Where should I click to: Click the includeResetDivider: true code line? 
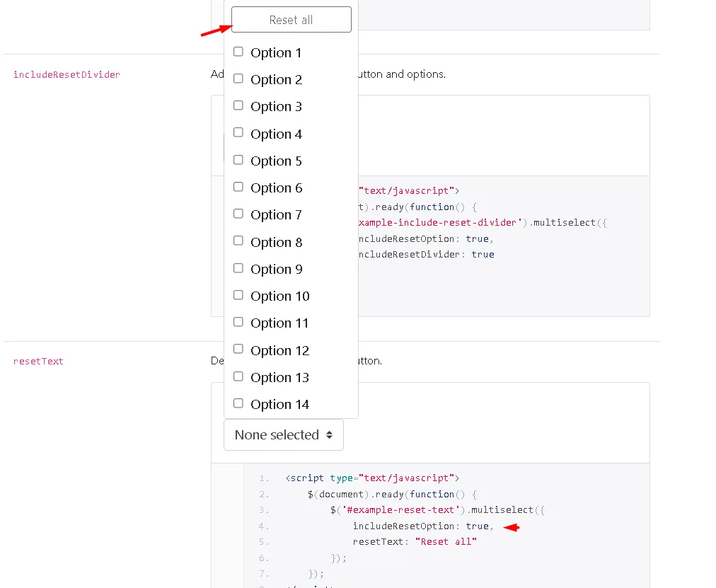click(426, 254)
